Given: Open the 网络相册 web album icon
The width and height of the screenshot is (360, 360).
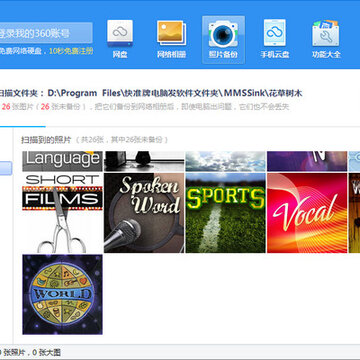Looking at the screenshot, I should pyautogui.click(x=171, y=40).
